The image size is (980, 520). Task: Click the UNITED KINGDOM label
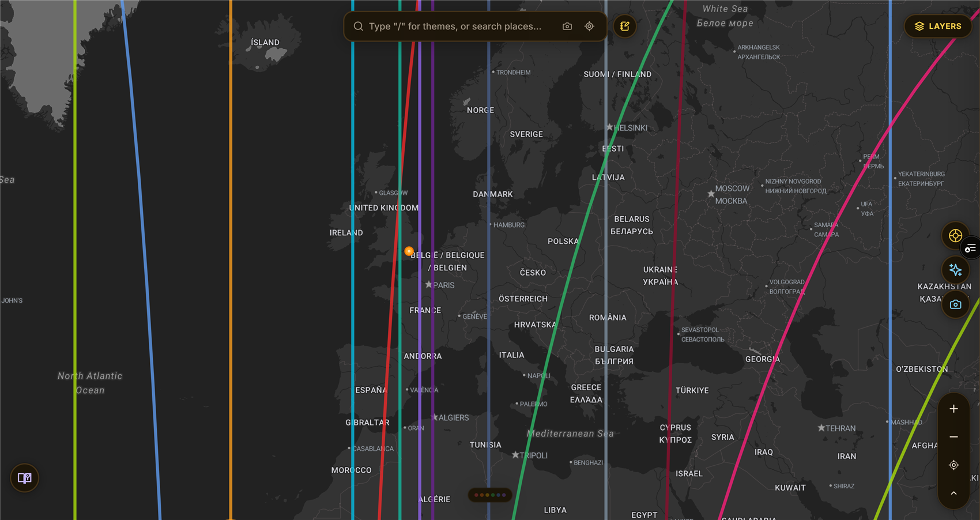point(384,208)
